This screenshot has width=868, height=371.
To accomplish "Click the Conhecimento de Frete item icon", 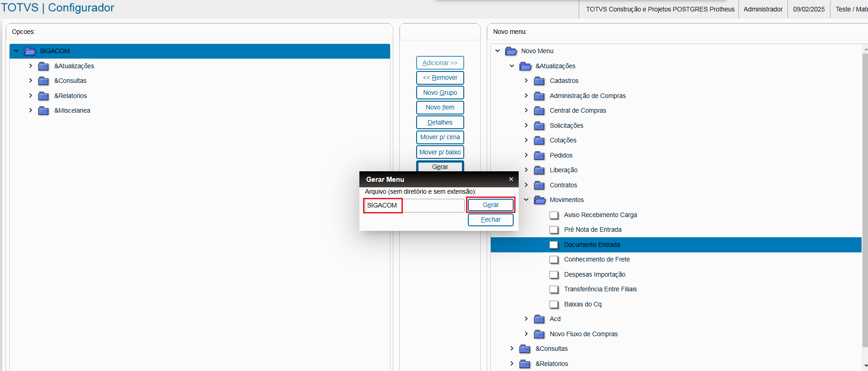I will click(554, 260).
